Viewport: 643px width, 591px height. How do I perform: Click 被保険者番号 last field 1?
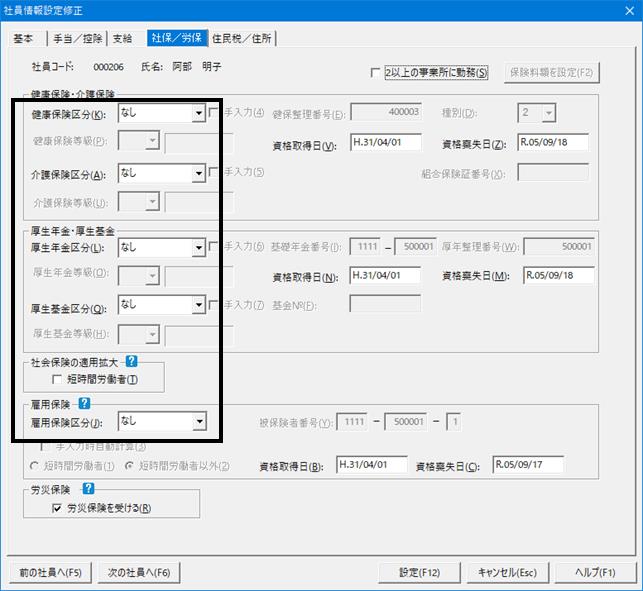click(x=453, y=422)
